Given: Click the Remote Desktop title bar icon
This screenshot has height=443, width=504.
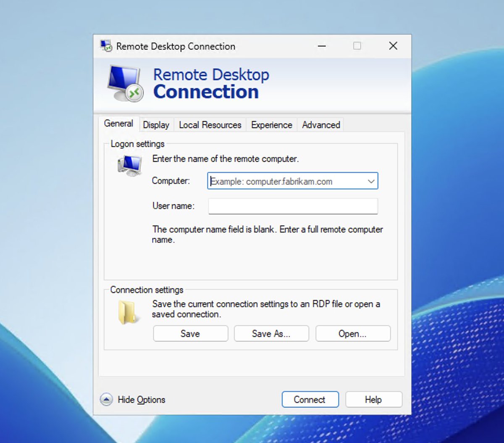Looking at the screenshot, I should point(106,46).
